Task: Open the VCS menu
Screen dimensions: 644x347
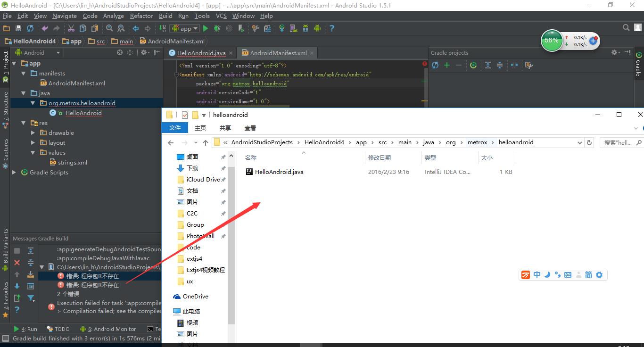Action: pyautogui.click(x=221, y=16)
